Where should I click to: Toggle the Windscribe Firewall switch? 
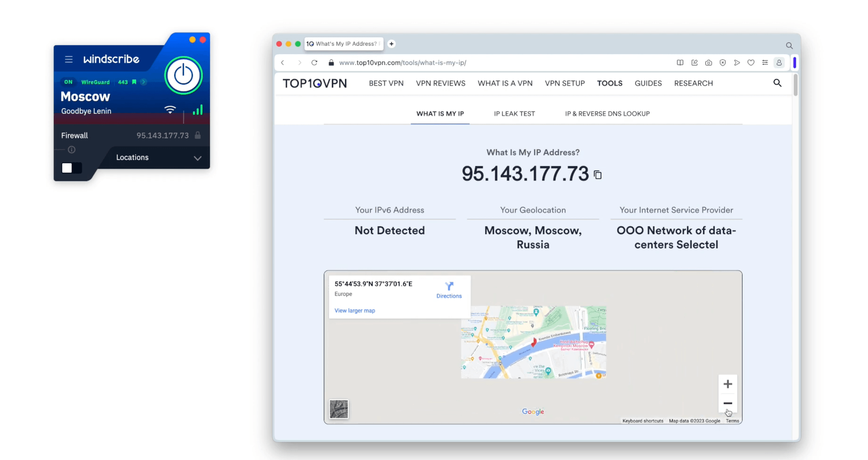[x=72, y=168]
